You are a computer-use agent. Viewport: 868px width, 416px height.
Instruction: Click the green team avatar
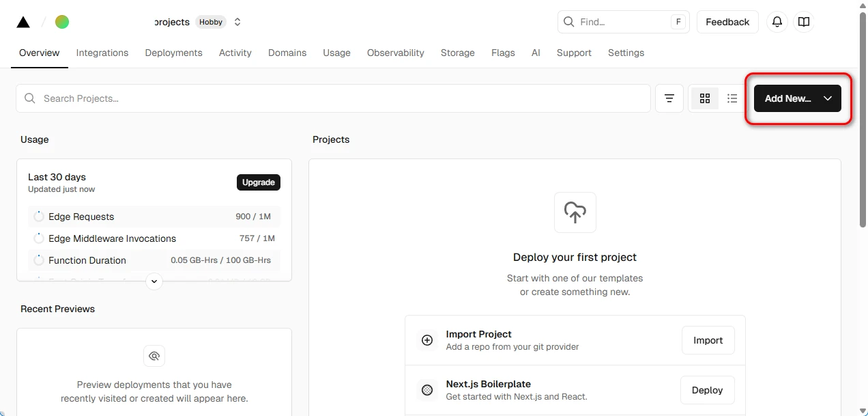(x=62, y=22)
